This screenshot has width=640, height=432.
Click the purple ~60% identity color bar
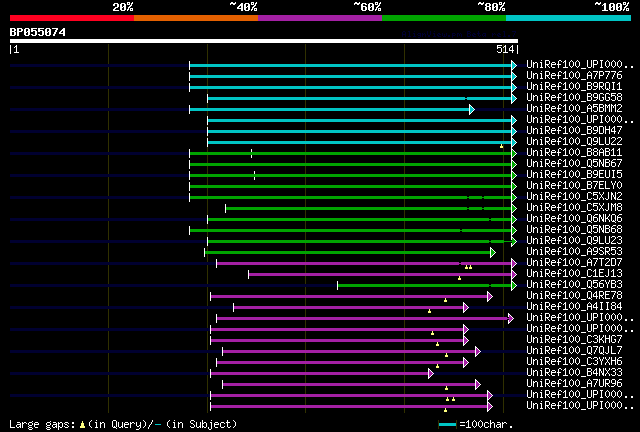(320, 18)
